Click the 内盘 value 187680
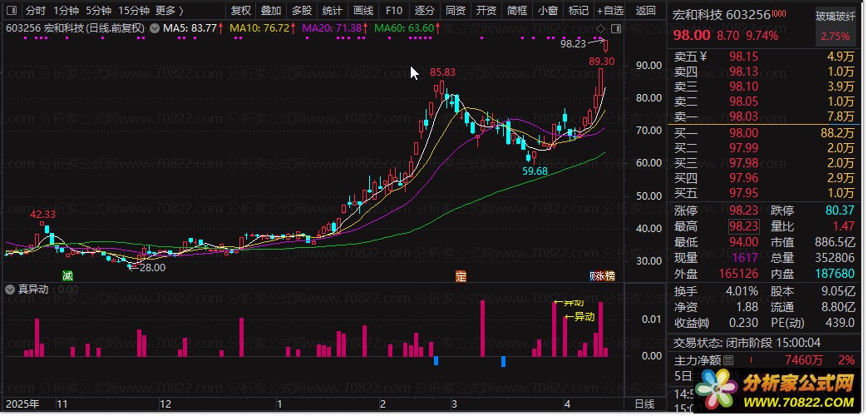868x416 pixels. click(x=835, y=273)
